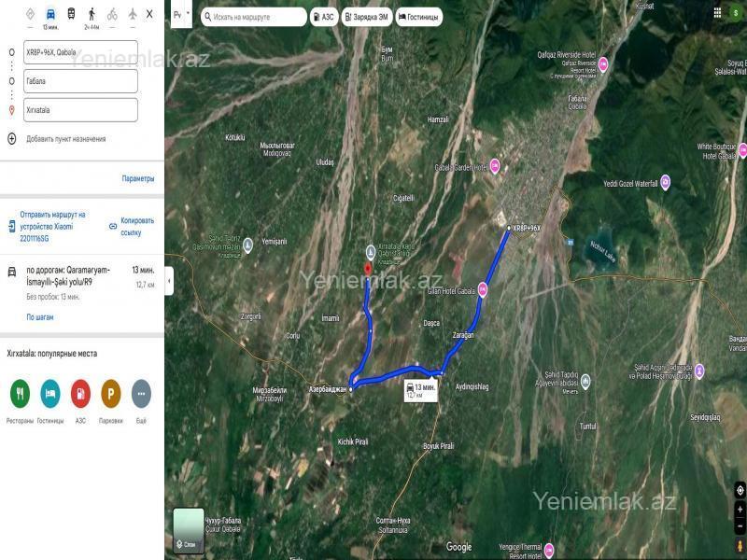Click the send-to-device phone icon
747x560 pixels.
click(12, 226)
